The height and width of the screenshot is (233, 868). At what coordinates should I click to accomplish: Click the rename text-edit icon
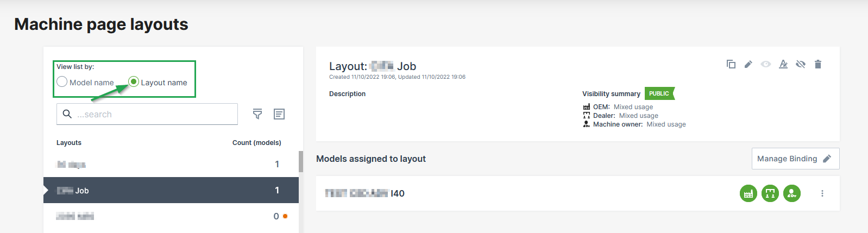783,64
